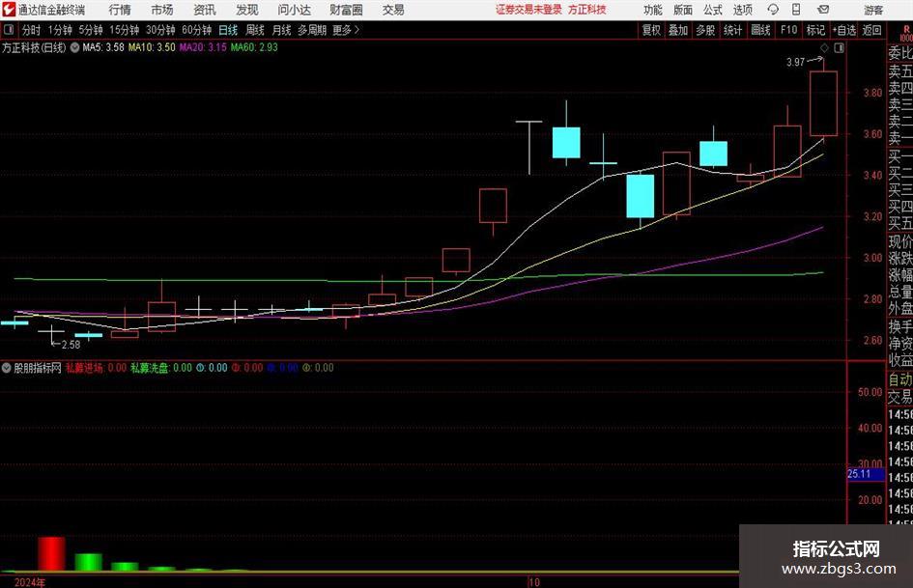The width and height of the screenshot is (913, 588).
Task: Open the 多周期 multi-period view
Action: pos(311,30)
